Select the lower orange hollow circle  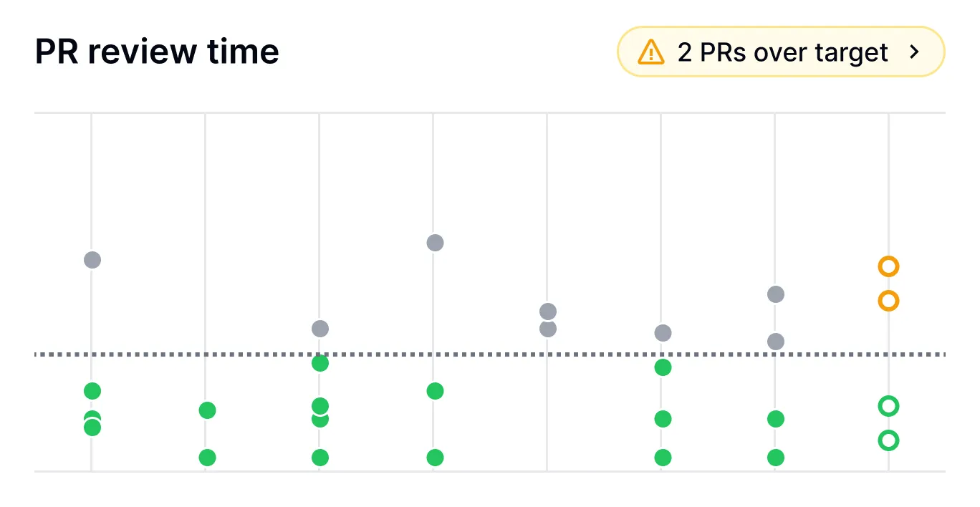click(888, 301)
